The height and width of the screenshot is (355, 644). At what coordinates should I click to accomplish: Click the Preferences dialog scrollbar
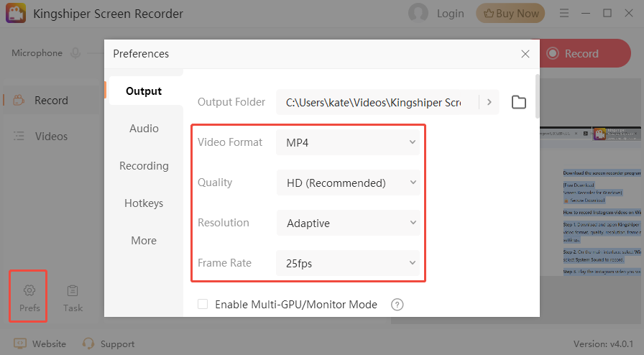(537, 96)
